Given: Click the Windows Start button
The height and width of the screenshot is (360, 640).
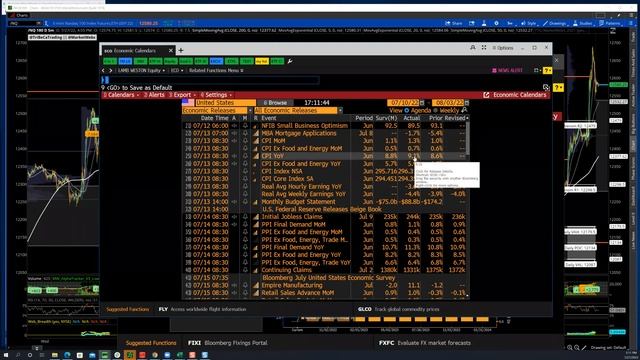Looking at the screenshot, I should (x=6, y=355).
